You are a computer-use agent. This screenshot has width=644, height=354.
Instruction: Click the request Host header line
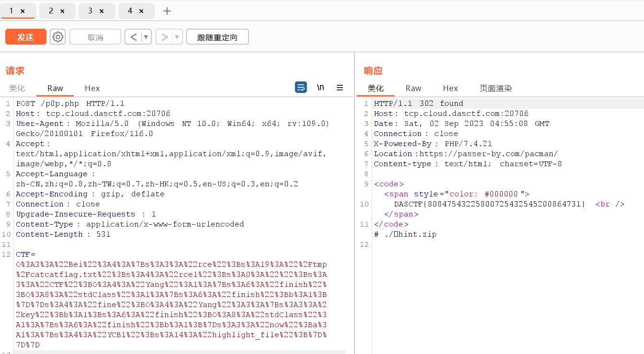tap(93, 114)
